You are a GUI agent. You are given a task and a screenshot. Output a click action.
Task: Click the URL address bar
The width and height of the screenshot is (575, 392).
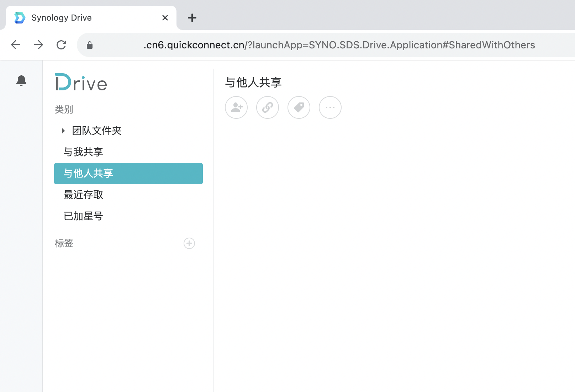click(338, 45)
